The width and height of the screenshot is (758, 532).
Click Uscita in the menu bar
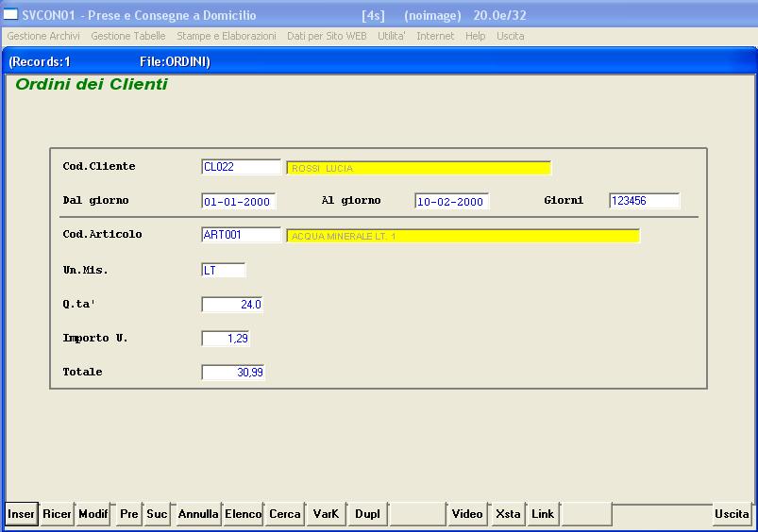coord(511,36)
